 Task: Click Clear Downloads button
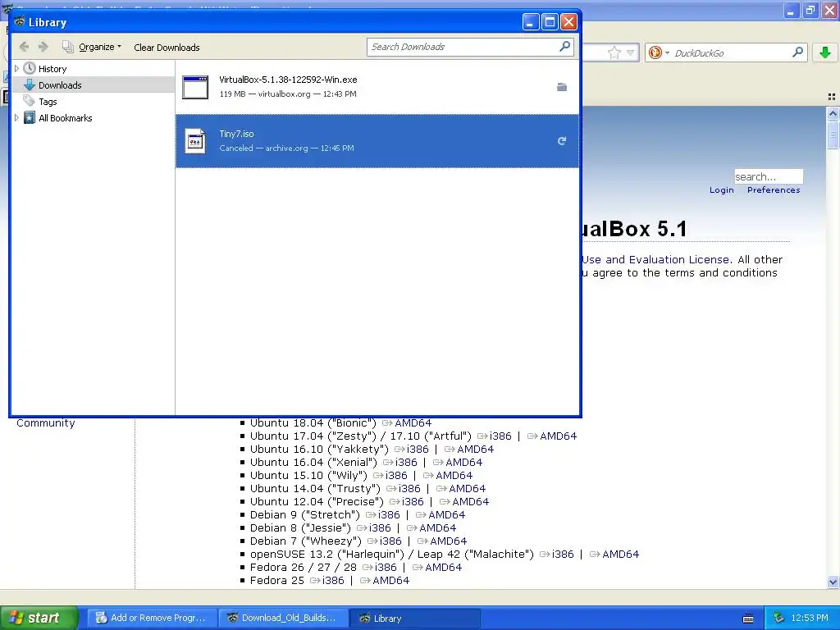(167, 47)
